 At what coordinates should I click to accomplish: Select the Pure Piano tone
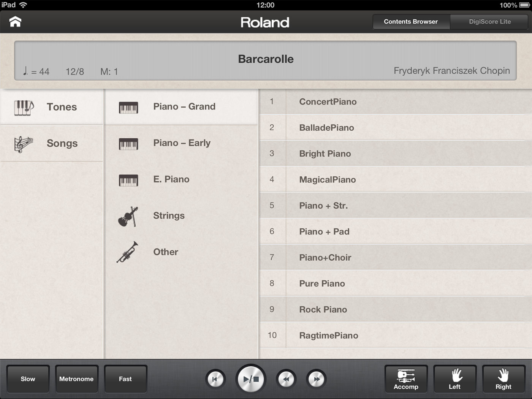coord(396,283)
